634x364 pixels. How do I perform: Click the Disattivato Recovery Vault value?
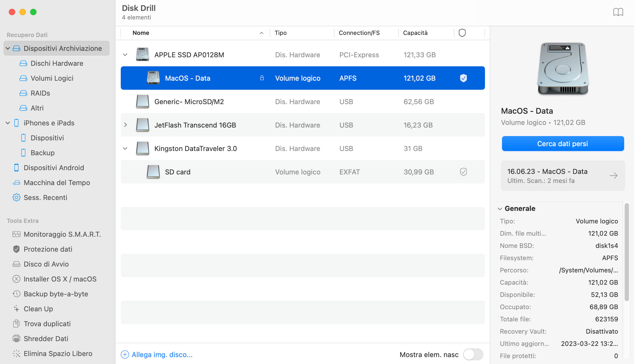click(602, 331)
